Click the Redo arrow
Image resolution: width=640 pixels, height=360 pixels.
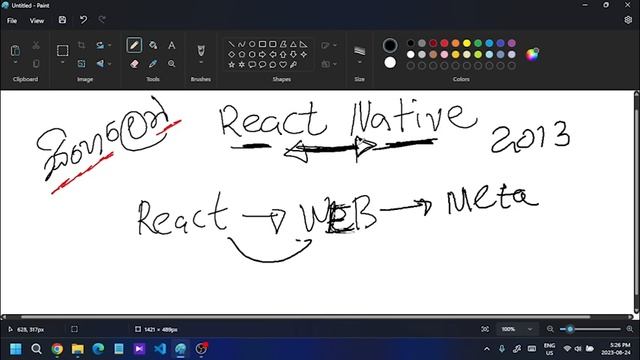[x=102, y=20]
